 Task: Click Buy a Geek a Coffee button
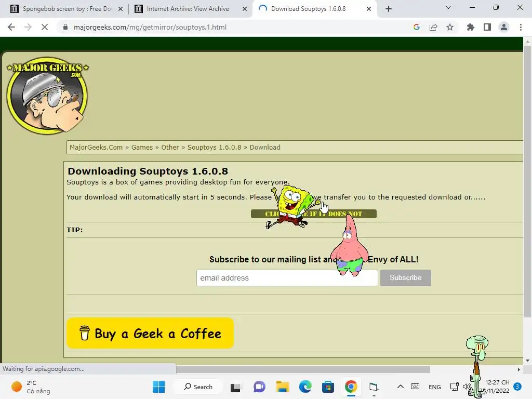[x=150, y=333]
